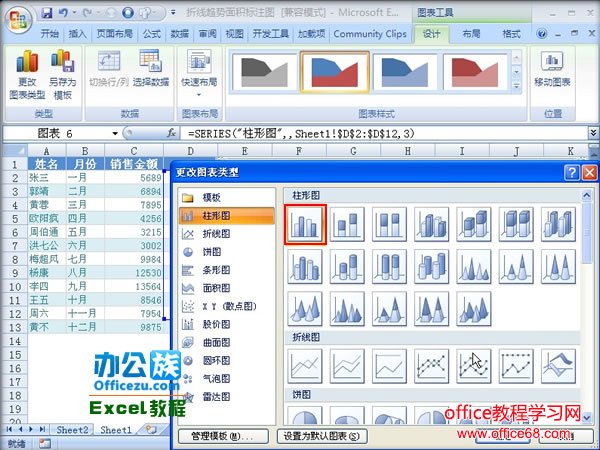Apply the blue and red chart style
The width and height of the screenshot is (600, 450).
pos(335,72)
